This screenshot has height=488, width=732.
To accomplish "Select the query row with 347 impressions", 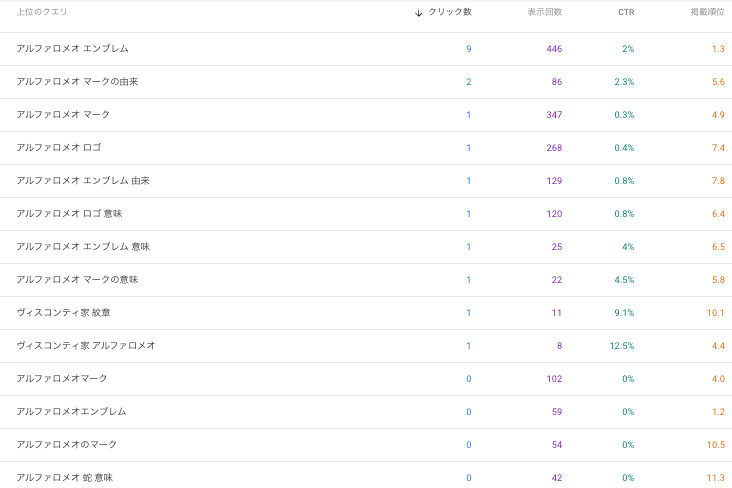I will pyautogui.click(x=63, y=115).
